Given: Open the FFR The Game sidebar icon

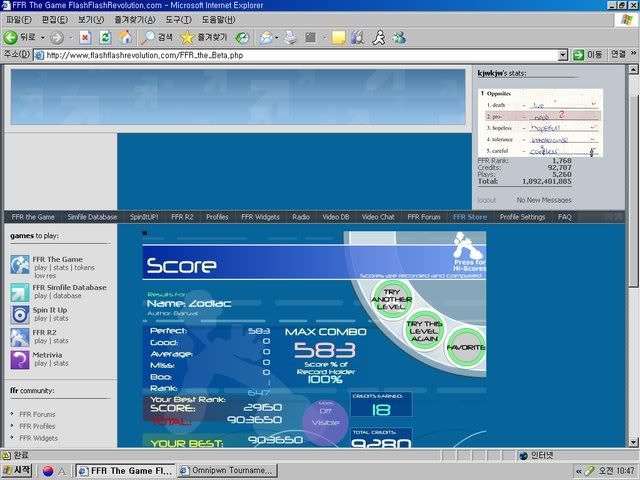Looking at the screenshot, I should 20,264.
